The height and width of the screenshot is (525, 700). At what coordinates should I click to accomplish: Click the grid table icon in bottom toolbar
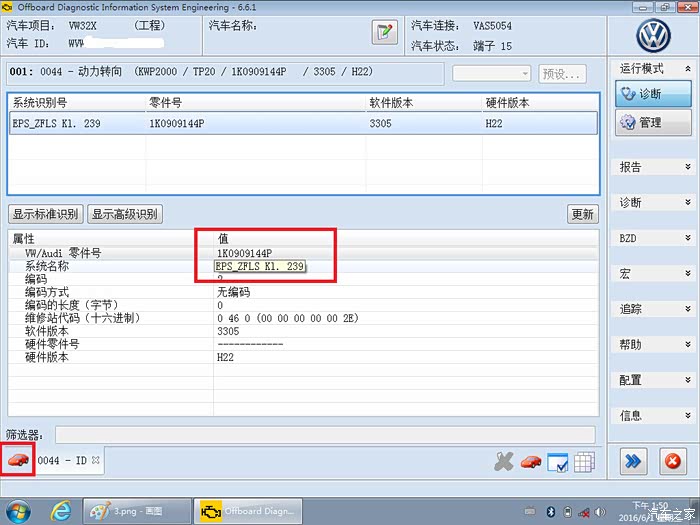point(584,461)
